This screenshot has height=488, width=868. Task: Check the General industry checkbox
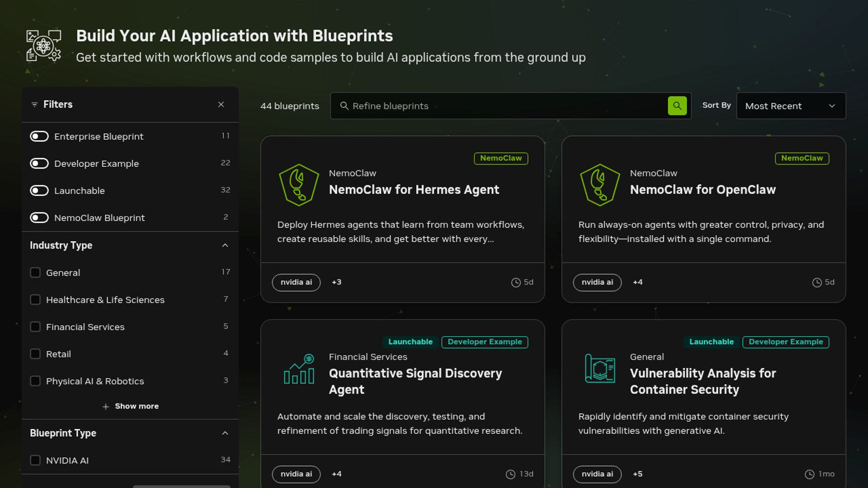[35, 272]
